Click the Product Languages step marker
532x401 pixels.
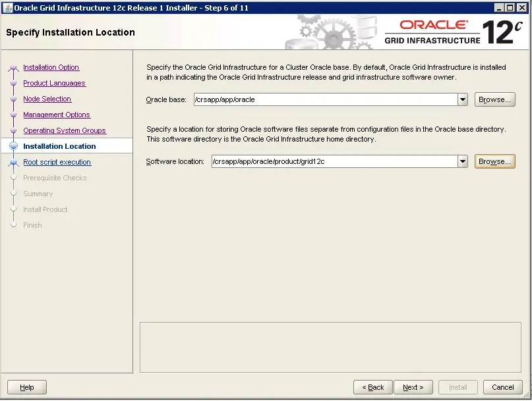click(x=14, y=83)
